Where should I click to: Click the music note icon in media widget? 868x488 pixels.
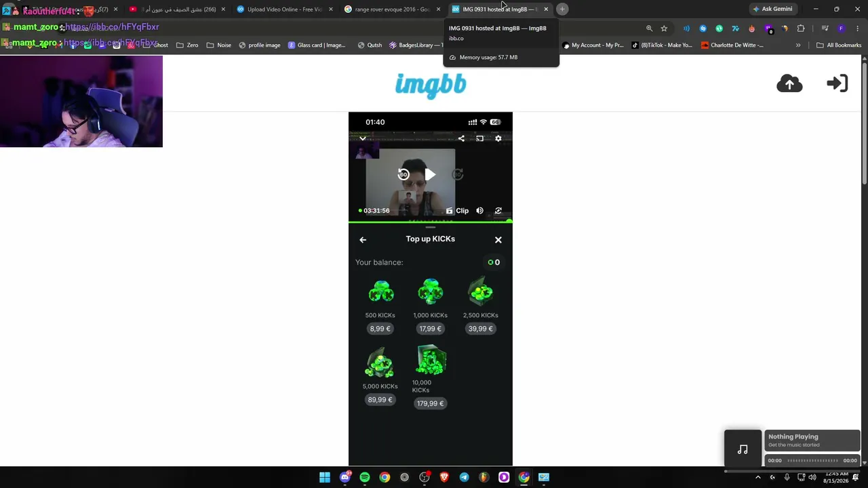coord(743,449)
